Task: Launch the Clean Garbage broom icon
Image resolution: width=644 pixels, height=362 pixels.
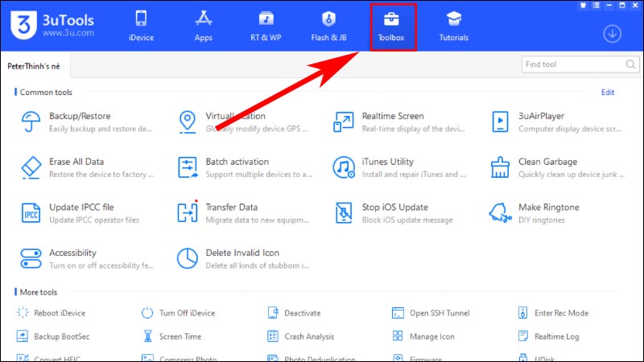Action: pyautogui.click(x=500, y=167)
